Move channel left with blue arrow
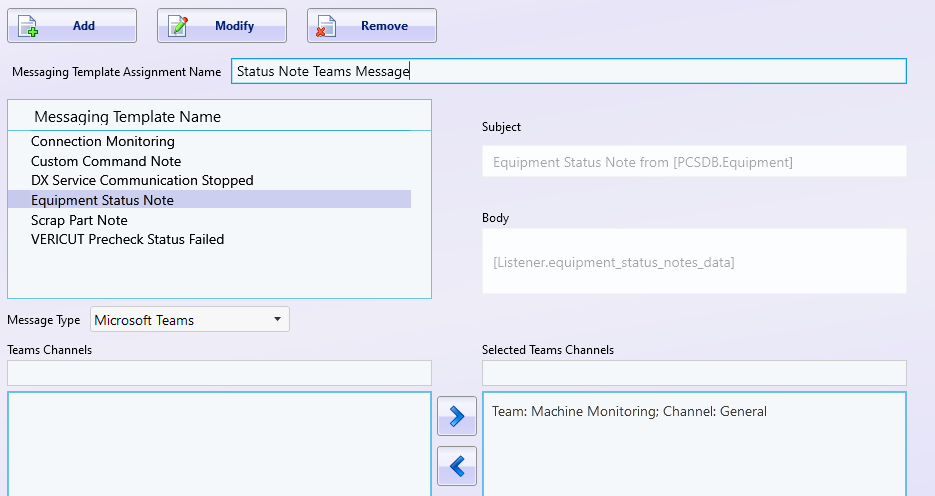 [457, 466]
